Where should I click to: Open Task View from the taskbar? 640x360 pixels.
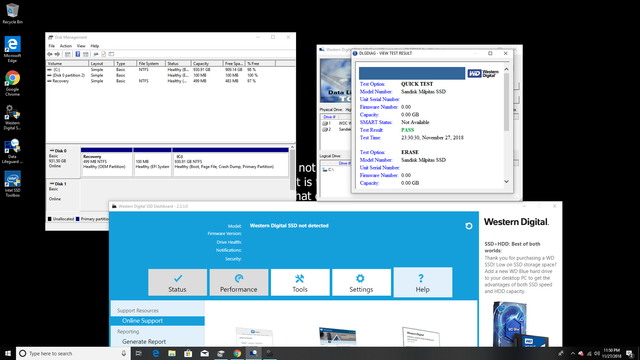point(139,353)
